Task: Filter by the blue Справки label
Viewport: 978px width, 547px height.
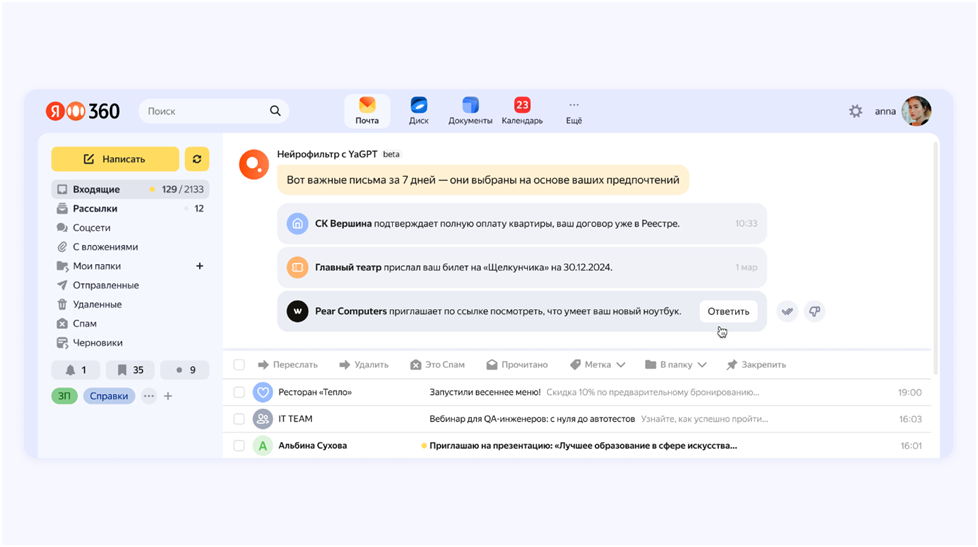Action: click(x=109, y=396)
